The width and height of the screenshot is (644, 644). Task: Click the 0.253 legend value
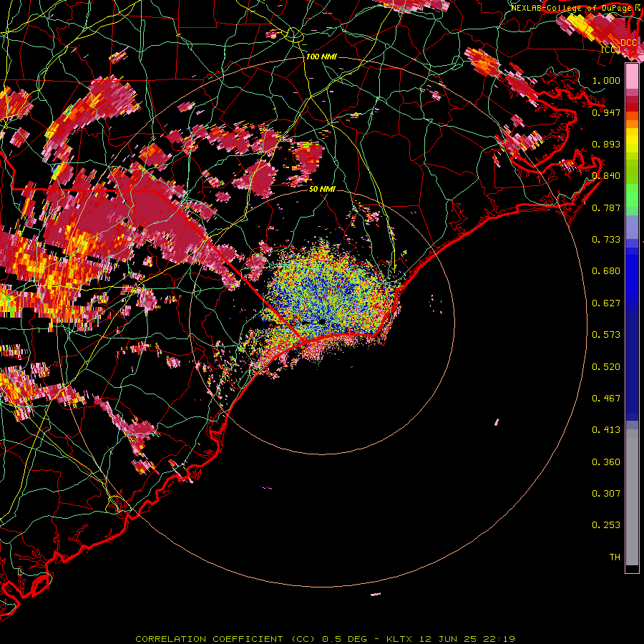[x=606, y=525]
